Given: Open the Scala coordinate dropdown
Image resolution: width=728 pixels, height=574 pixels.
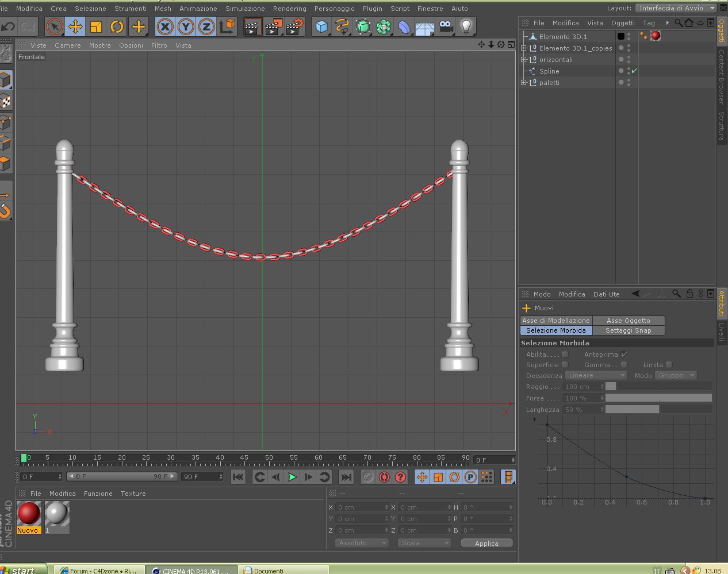Looking at the screenshot, I should click(x=424, y=543).
